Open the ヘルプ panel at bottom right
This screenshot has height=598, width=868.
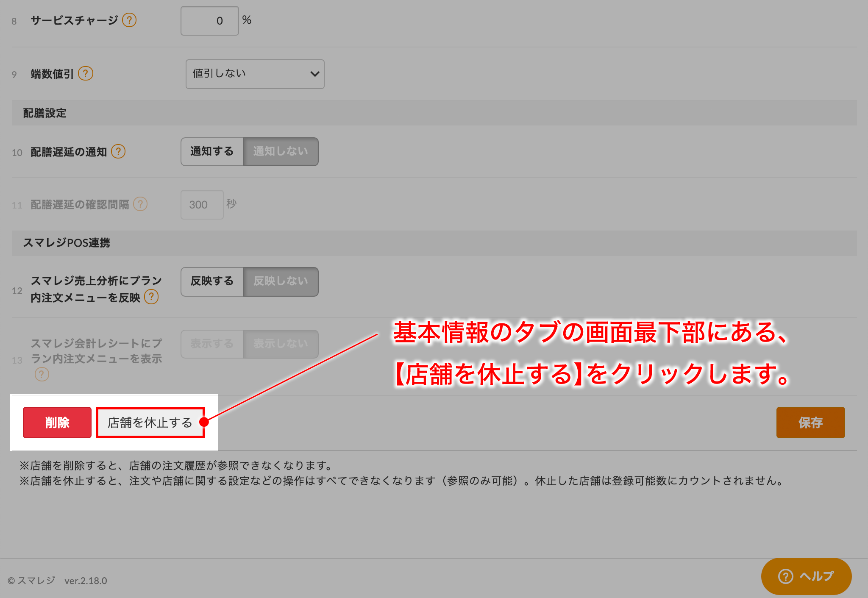pyautogui.click(x=806, y=576)
